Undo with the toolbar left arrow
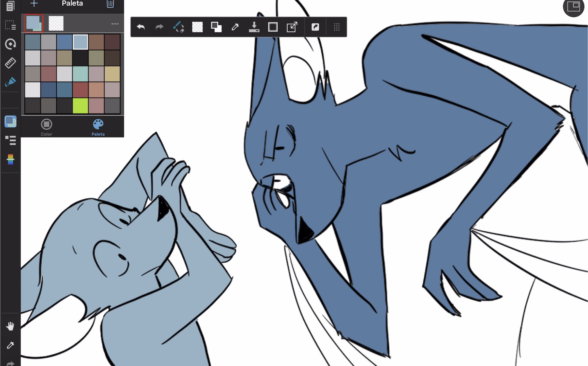 click(141, 27)
